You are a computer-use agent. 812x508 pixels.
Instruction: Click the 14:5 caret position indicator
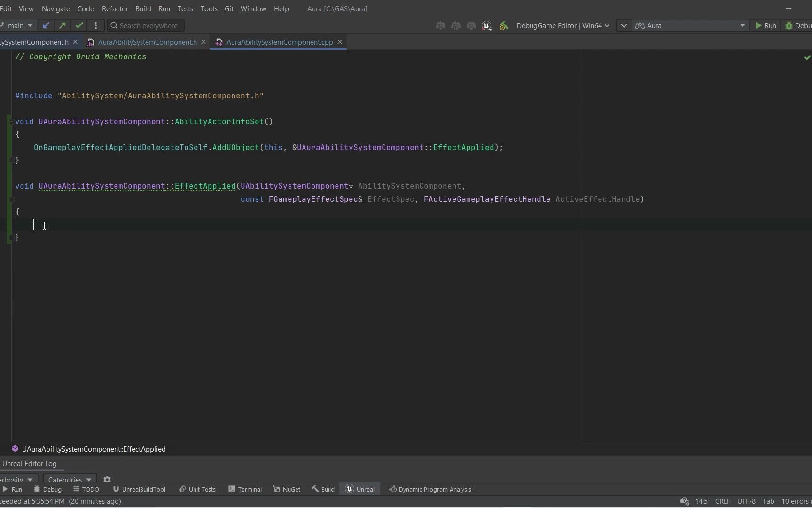click(x=701, y=501)
